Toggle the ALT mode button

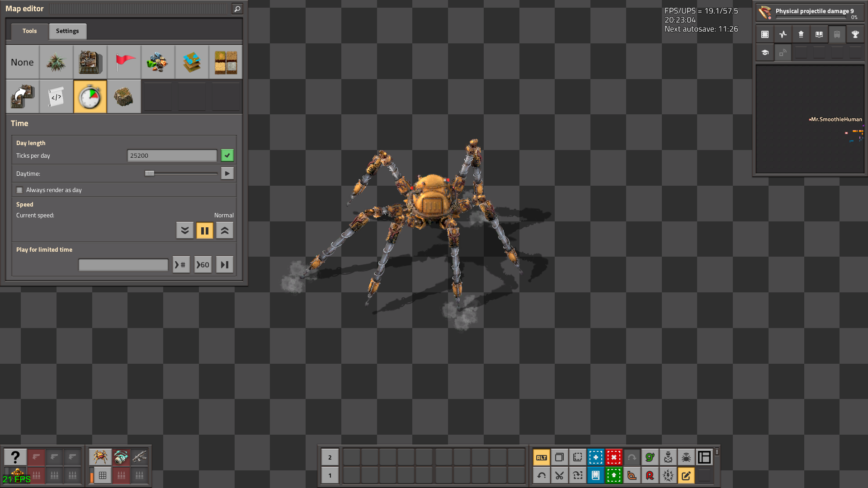tap(542, 457)
